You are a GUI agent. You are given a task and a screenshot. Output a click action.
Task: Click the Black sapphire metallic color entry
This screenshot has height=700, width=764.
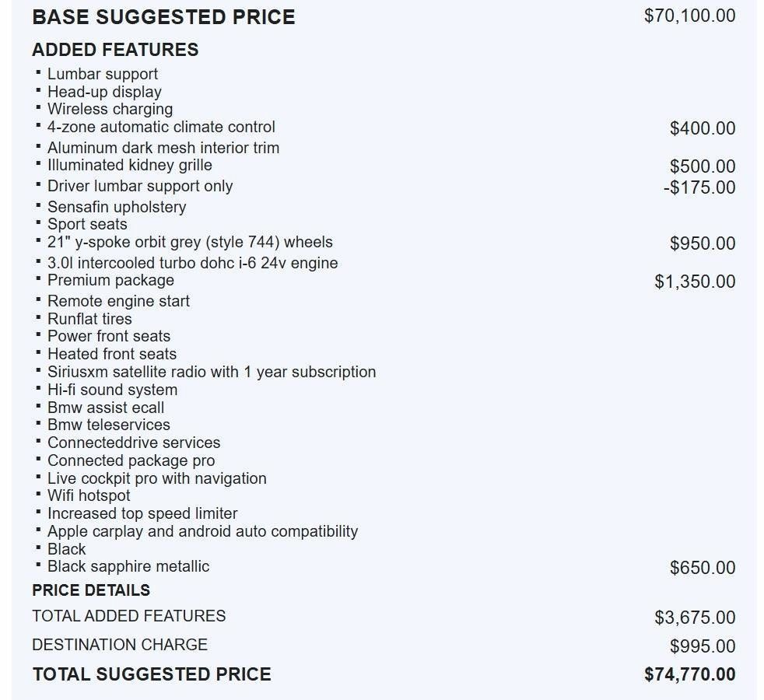click(128, 566)
